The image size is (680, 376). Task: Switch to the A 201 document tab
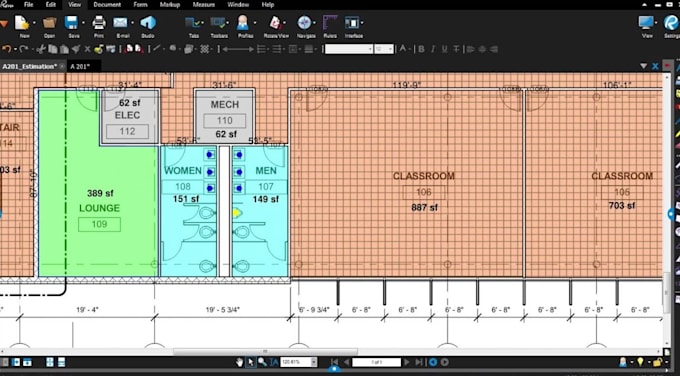coord(80,66)
